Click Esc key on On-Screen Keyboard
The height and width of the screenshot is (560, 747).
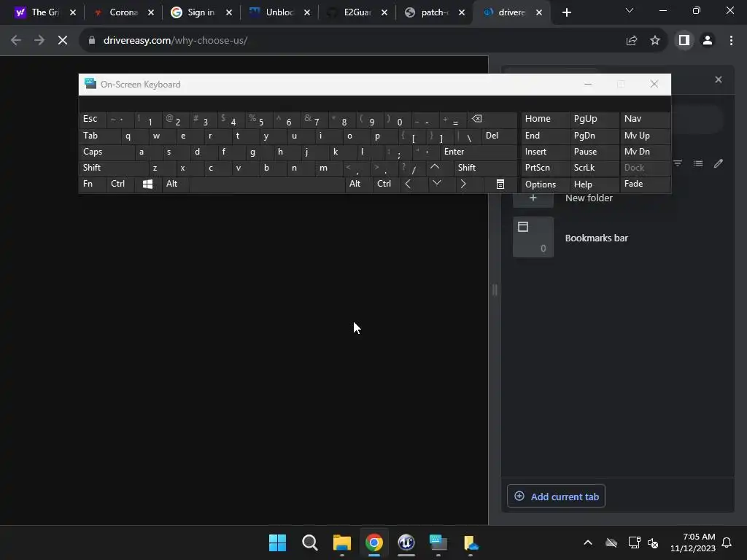pos(93,119)
